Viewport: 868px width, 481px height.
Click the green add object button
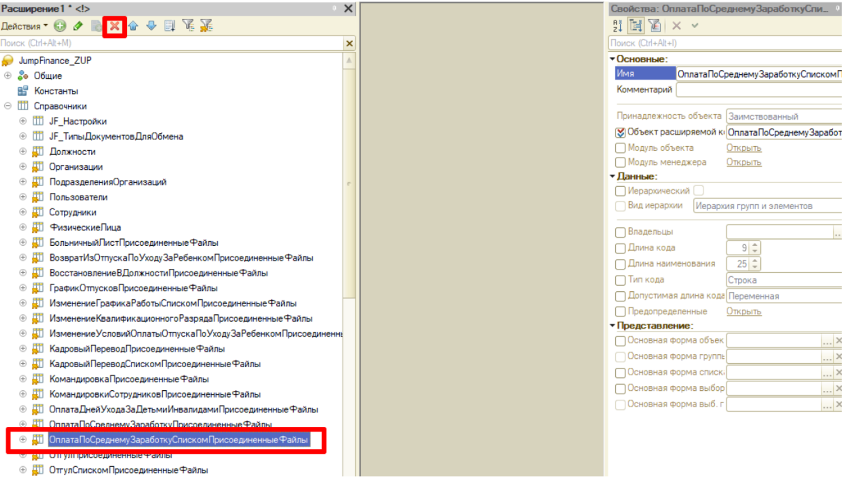60,26
